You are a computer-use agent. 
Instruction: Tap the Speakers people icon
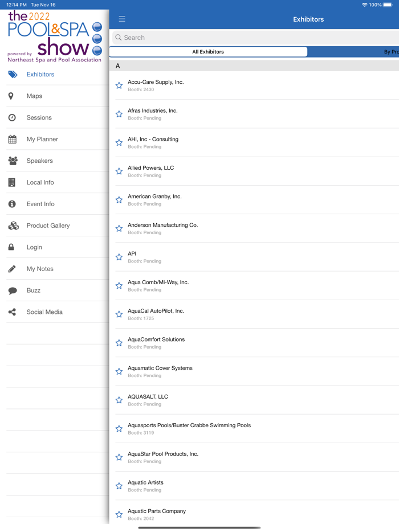tap(13, 161)
